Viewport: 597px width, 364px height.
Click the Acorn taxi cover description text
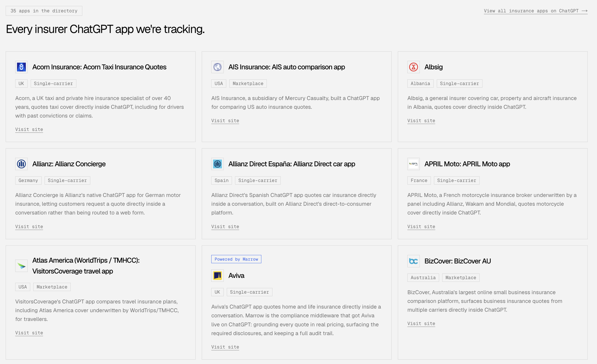coord(99,107)
